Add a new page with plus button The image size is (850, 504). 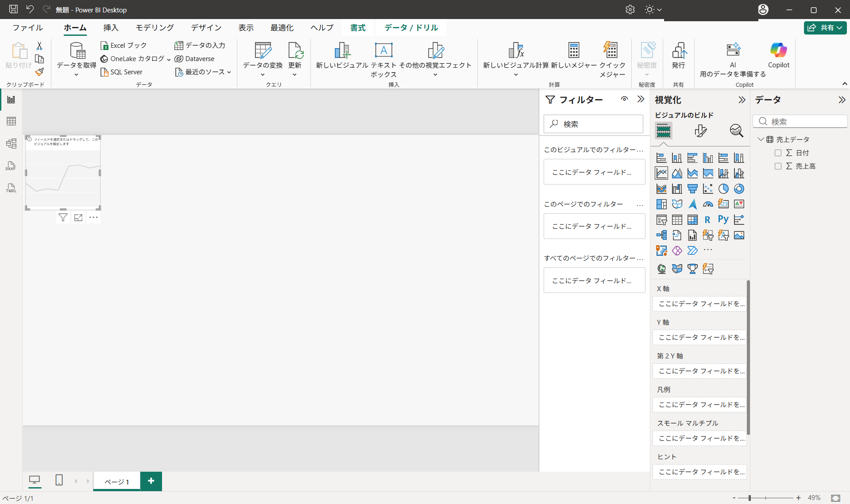[x=151, y=481]
